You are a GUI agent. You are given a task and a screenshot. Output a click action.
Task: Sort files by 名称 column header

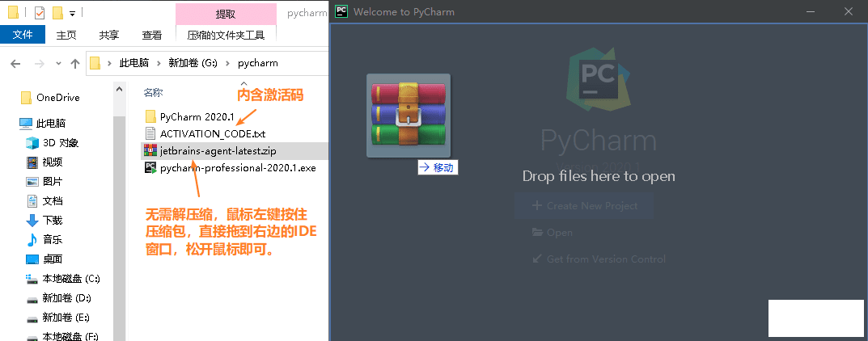pos(154,92)
